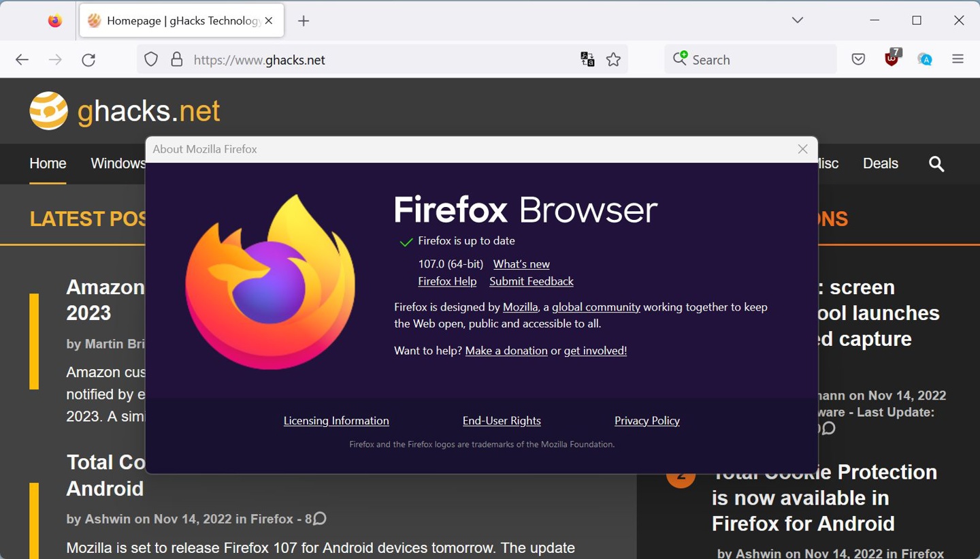Save the page to Pocket

(x=857, y=59)
